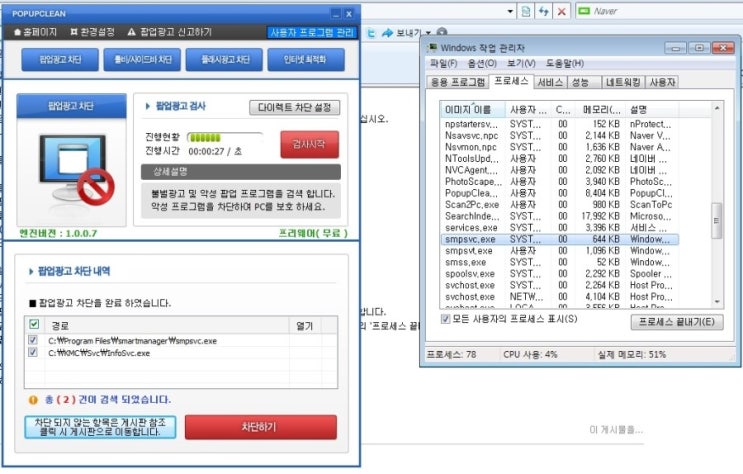Switch to 사용자 tab in Task Manager
The image size is (743, 474).
(662, 82)
